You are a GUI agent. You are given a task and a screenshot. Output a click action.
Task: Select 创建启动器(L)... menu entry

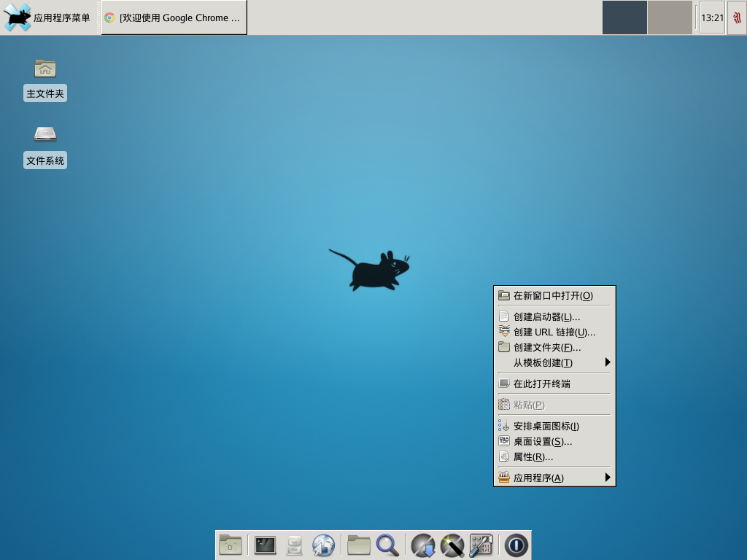(554, 316)
